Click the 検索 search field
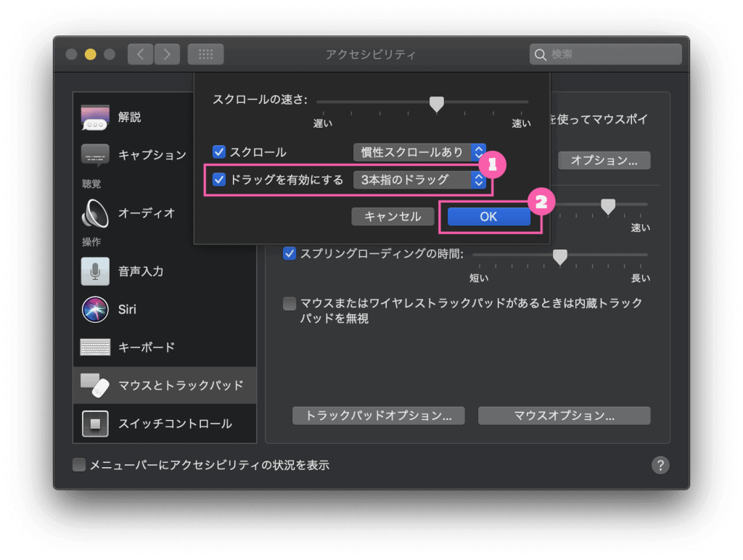The width and height of the screenshot is (743, 560). coord(606,54)
